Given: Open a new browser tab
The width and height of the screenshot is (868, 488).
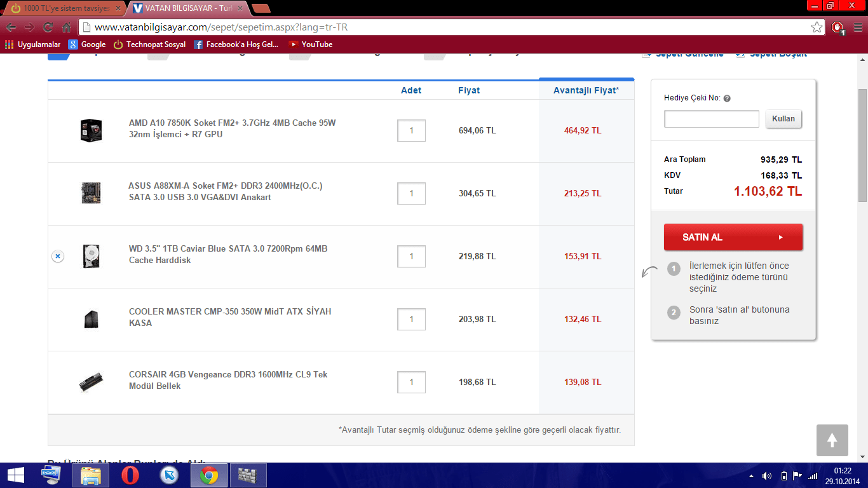Looking at the screenshot, I should [x=261, y=8].
